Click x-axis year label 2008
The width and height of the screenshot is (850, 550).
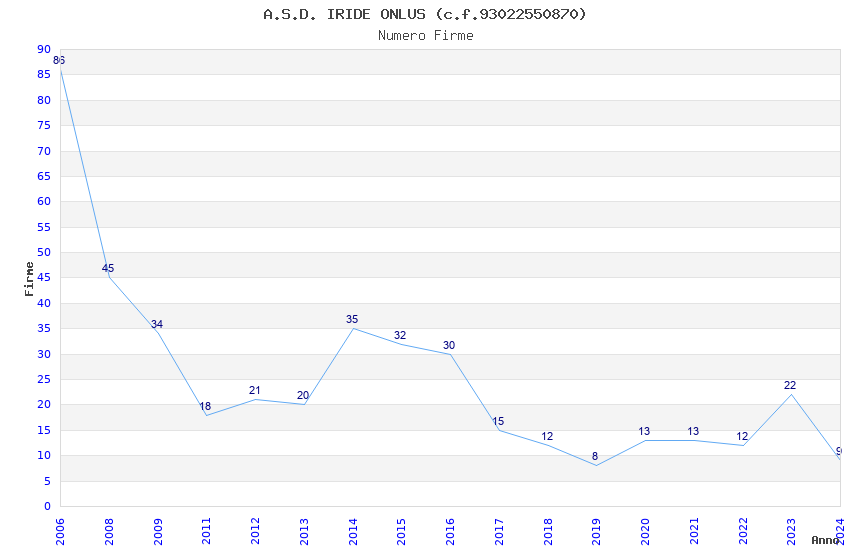pyautogui.click(x=109, y=532)
